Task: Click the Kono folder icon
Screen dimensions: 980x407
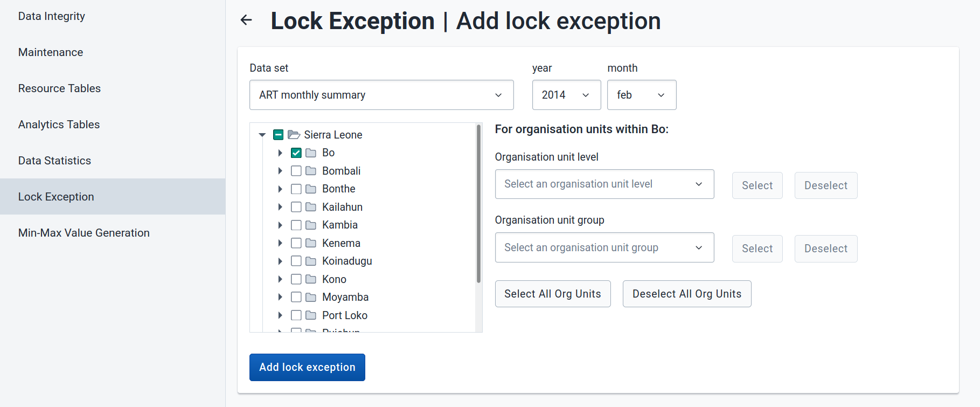Action: [x=311, y=279]
